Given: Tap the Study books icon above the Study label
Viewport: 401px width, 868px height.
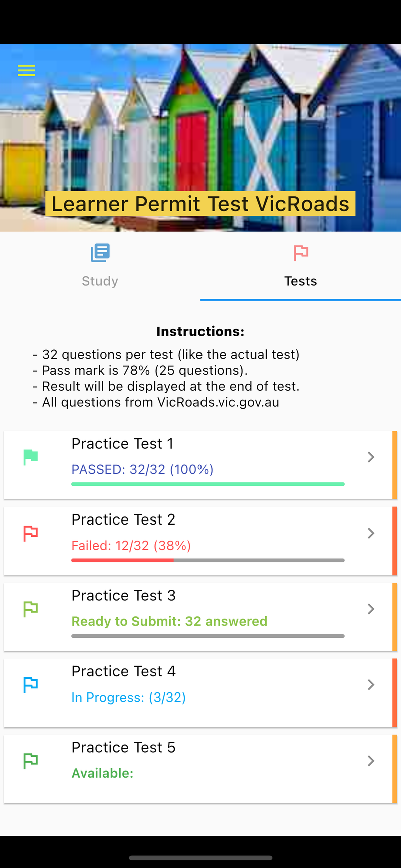Looking at the screenshot, I should 100,253.
